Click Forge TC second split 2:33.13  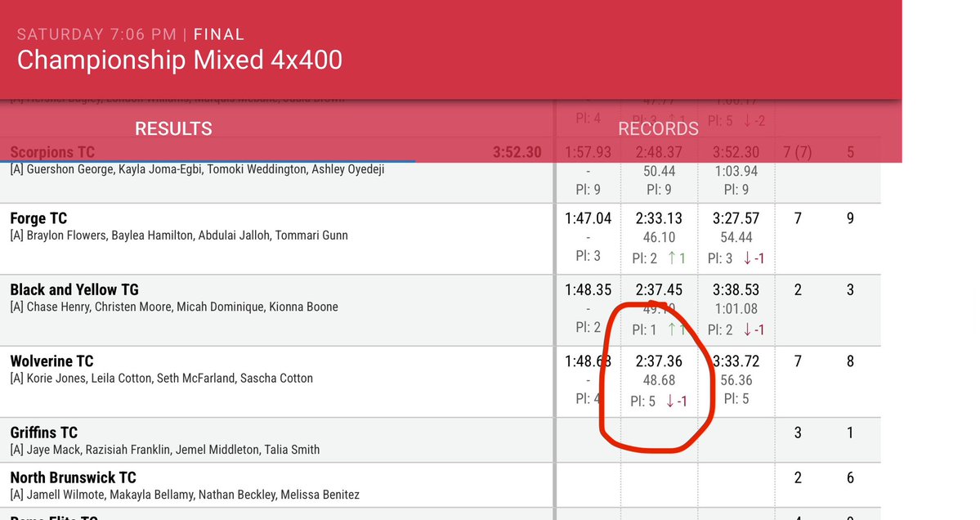(x=659, y=218)
